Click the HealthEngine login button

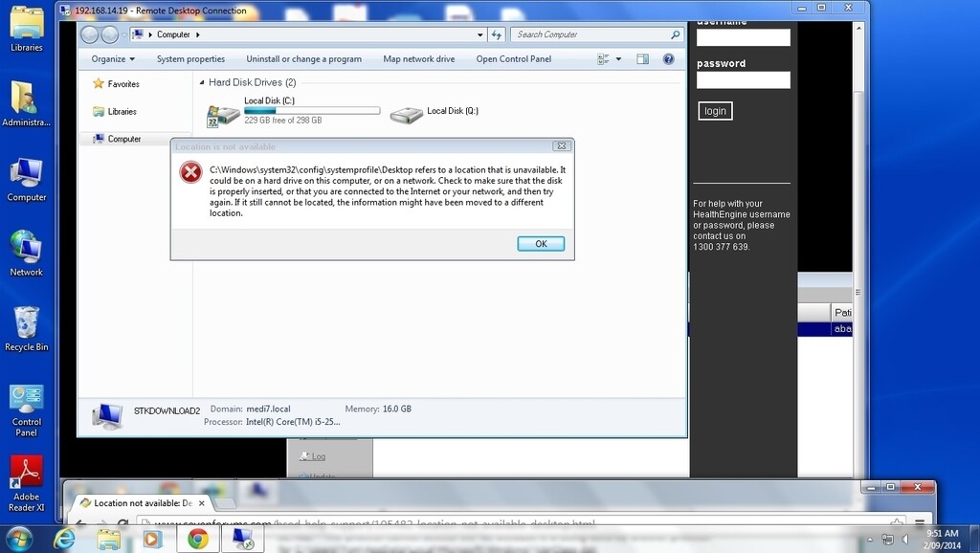coord(714,111)
